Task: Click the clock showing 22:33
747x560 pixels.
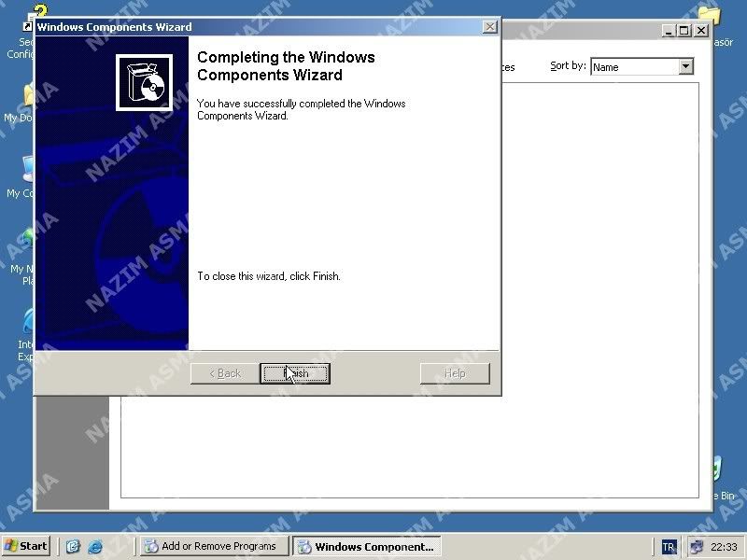Action: pos(724,547)
